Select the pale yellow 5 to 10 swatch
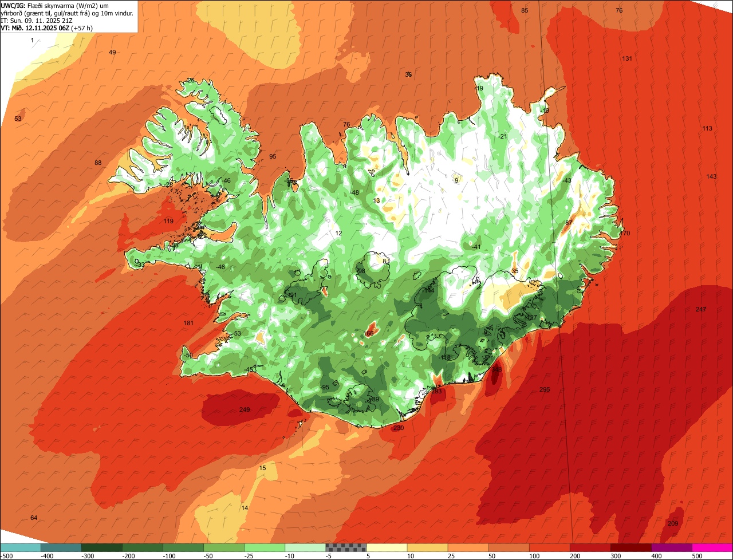Image resolution: width=733 pixels, height=560 pixels. click(x=387, y=547)
